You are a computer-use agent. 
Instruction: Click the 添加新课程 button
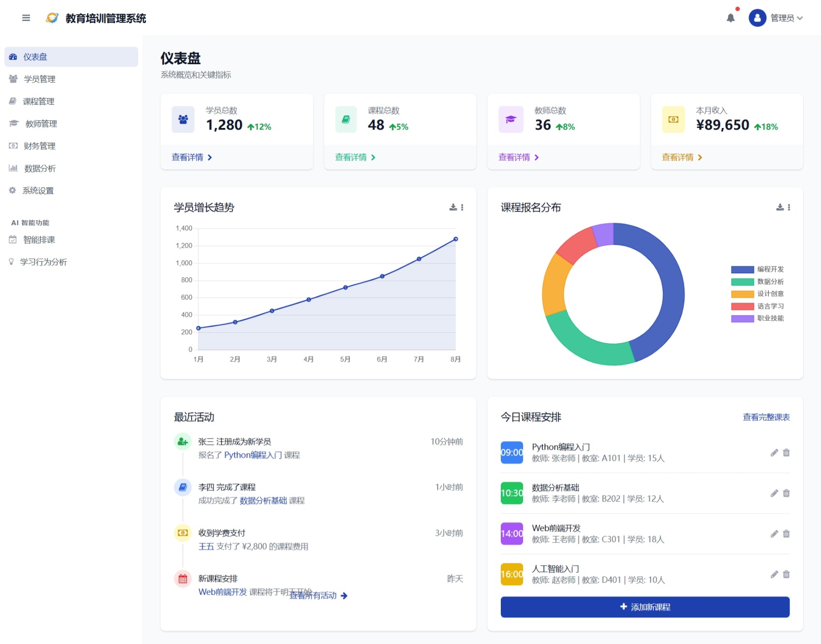[x=645, y=607]
